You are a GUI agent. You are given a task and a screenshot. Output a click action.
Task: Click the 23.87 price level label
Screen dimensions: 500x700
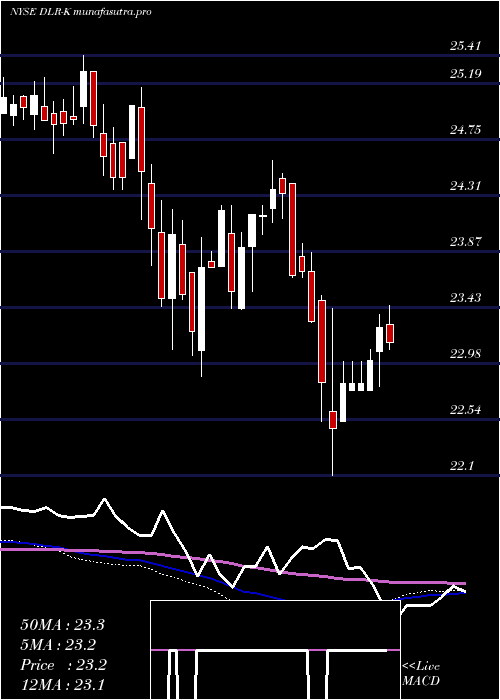tap(465, 242)
